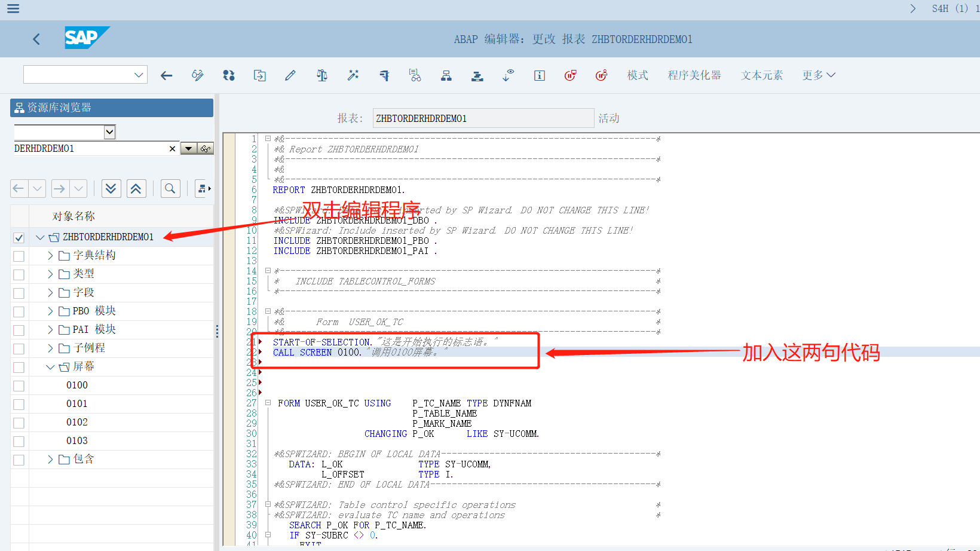The height and width of the screenshot is (551, 980).
Task: Check the box beside PBO 模块
Action: coord(19,312)
